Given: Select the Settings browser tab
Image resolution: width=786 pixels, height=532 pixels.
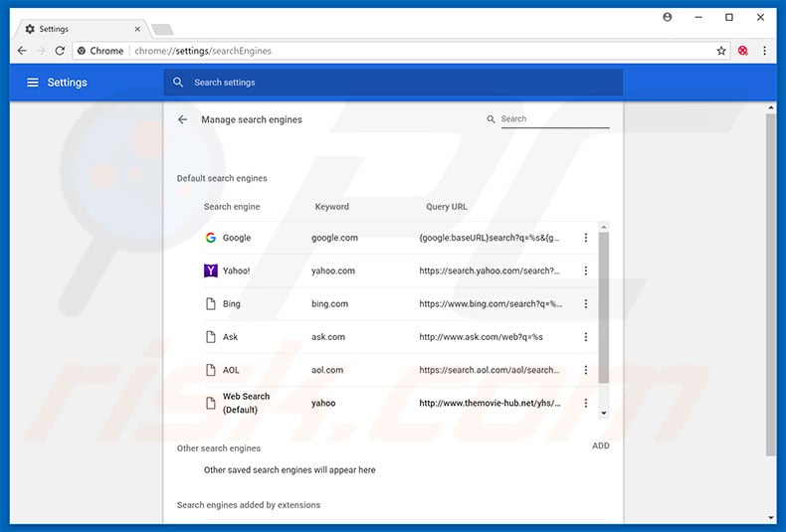Looking at the screenshot, I should (81, 29).
